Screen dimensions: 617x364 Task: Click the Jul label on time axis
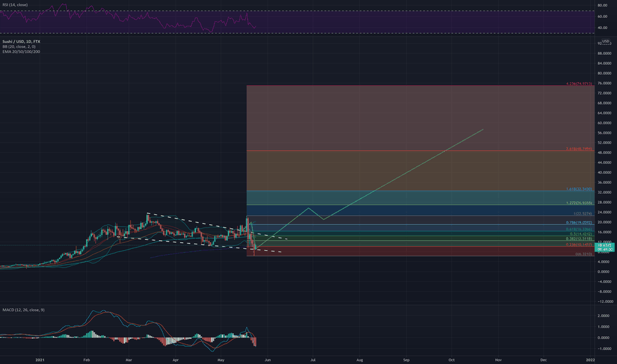tap(313, 359)
